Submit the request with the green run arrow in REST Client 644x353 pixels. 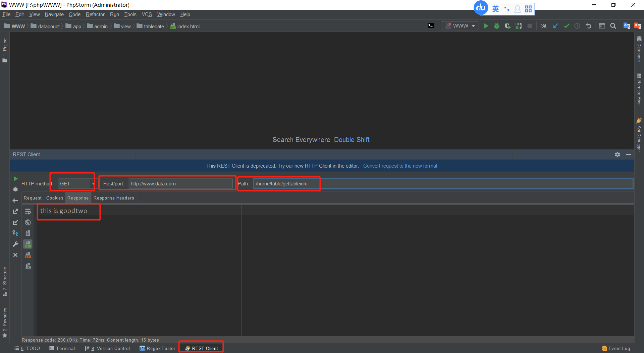(x=15, y=179)
